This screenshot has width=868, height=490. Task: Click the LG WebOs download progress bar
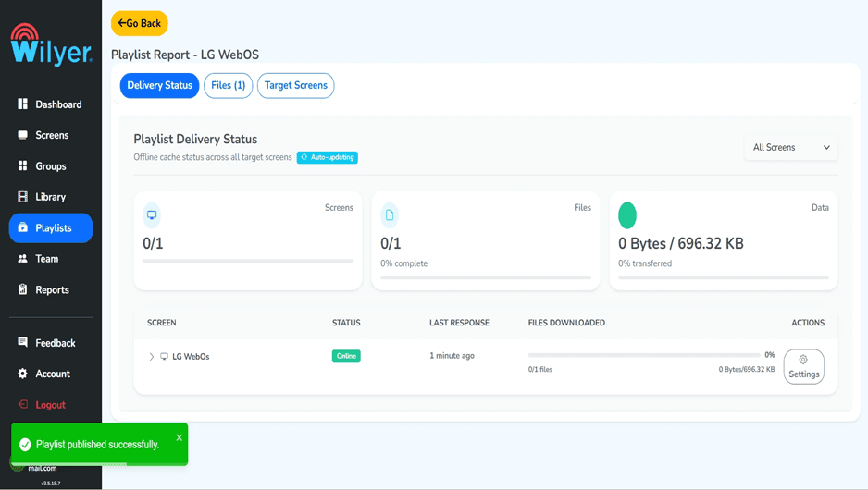tap(644, 355)
